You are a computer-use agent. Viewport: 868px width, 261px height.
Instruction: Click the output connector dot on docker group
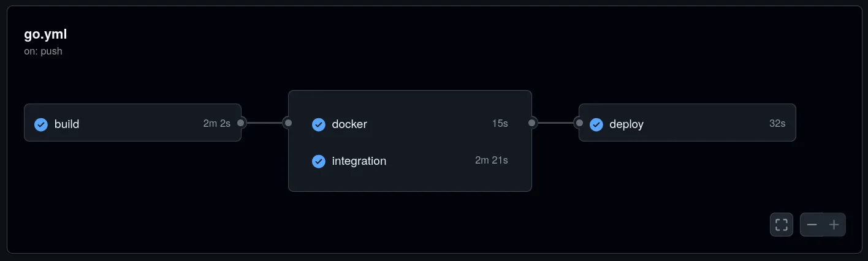531,123
